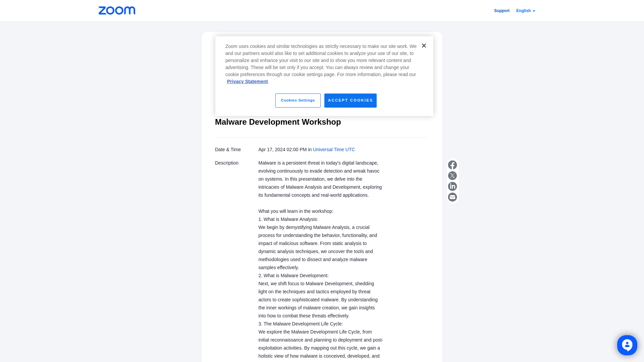Click the cookie Settings gear icon
The image size is (644, 362).
tap(298, 100)
